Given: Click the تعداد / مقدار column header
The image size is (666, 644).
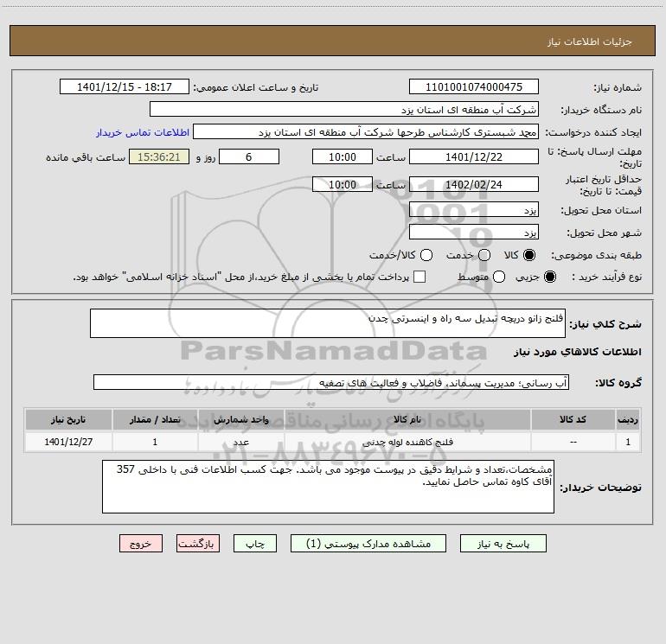Looking at the screenshot, I should tap(155, 419).
